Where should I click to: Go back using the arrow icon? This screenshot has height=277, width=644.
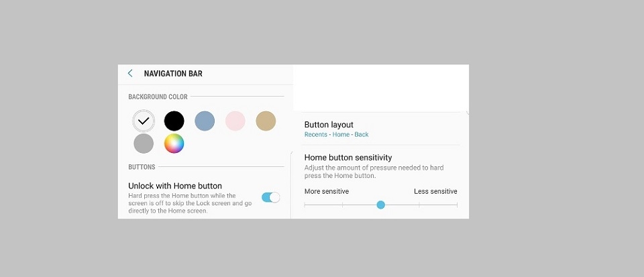tap(130, 74)
